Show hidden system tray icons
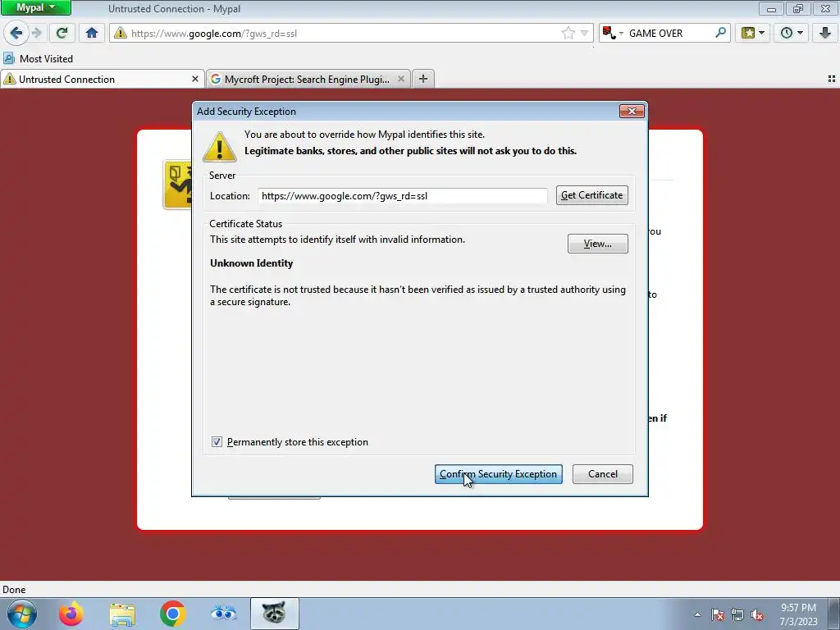Viewport: 840px width, 630px height. [x=697, y=614]
